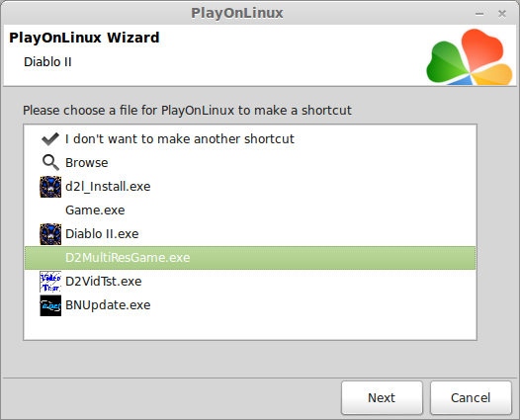Click the magnifying glass Browse icon

coord(50,163)
